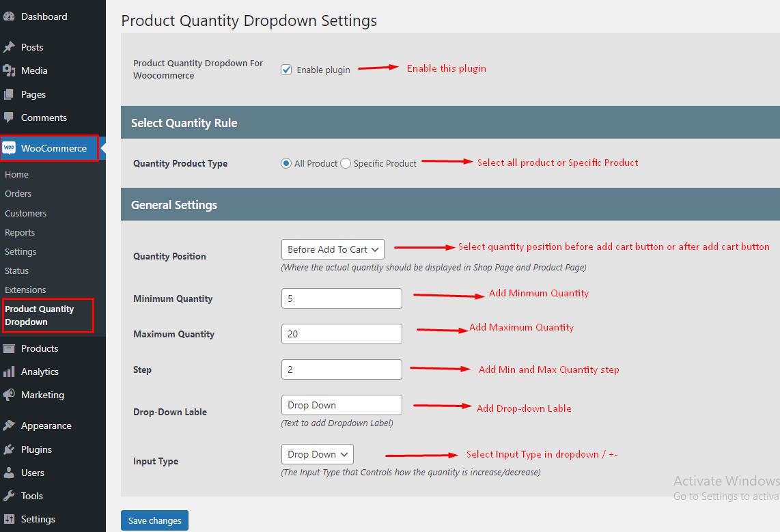
Task: Toggle the Enable plugin checkbox
Action: [286, 70]
